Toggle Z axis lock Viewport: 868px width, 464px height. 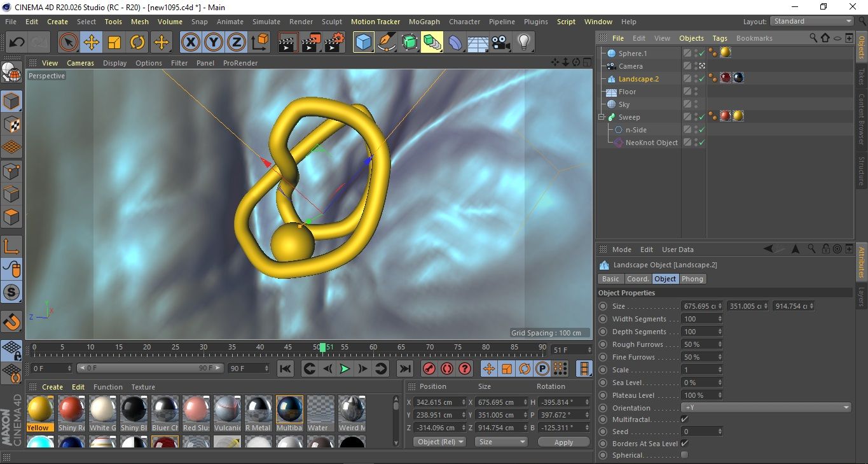[x=237, y=43]
